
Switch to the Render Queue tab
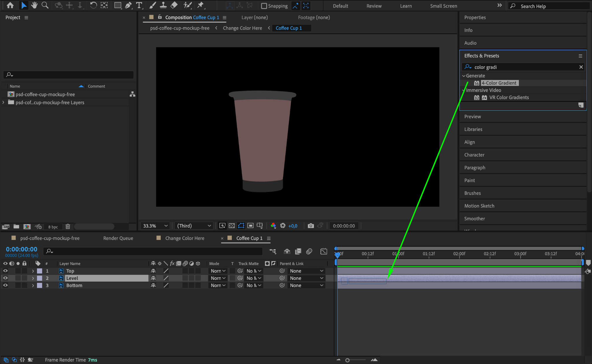118,238
